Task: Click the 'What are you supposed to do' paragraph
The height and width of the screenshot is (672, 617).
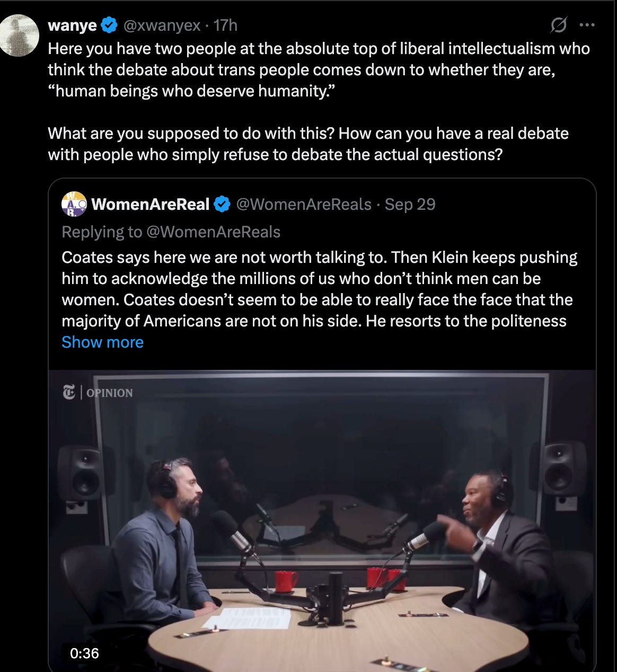Action: click(x=308, y=144)
